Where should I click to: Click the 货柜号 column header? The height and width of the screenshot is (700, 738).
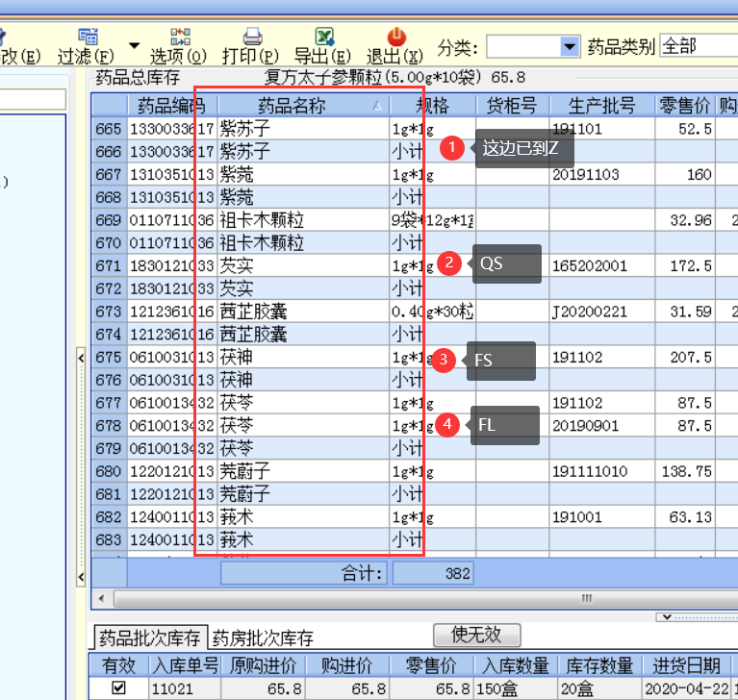coord(512,106)
